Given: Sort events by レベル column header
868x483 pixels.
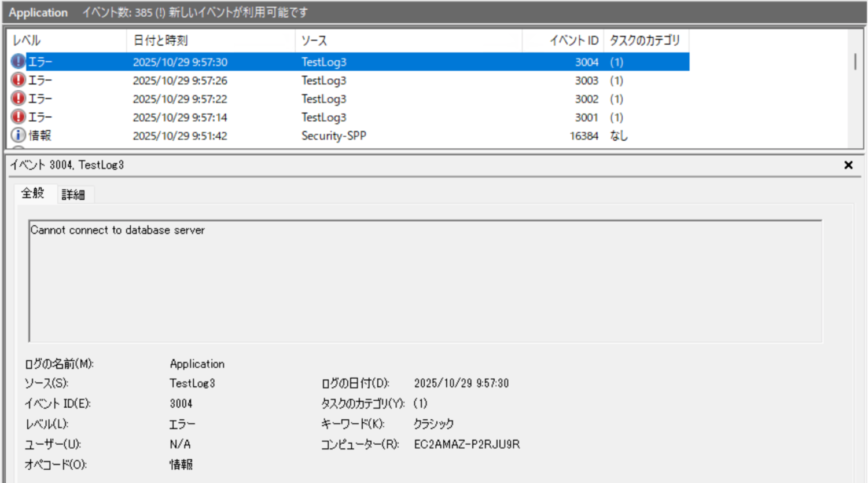Looking at the screenshot, I should click(x=66, y=41).
